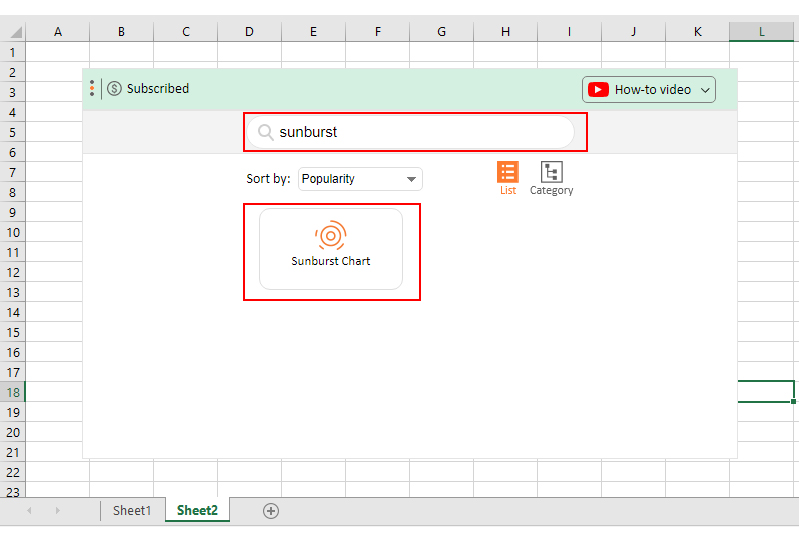The image size is (799, 541).
Task: Switch to Category view
Action: [551, 178]
